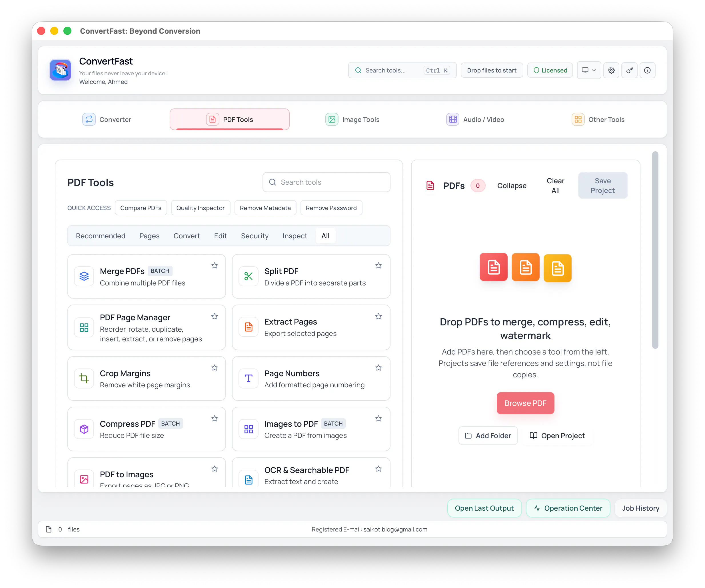The width and height of the screenshot is (705, 588).
Task: Open the Operation Center
Action: (x=568, y=508)
